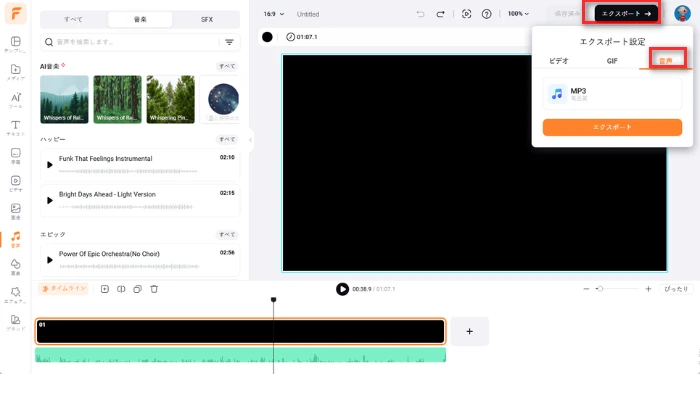The height and width of the screenshot is (400, 700).
Task: Select the MP3 format option
Action: tap(612, 94)
